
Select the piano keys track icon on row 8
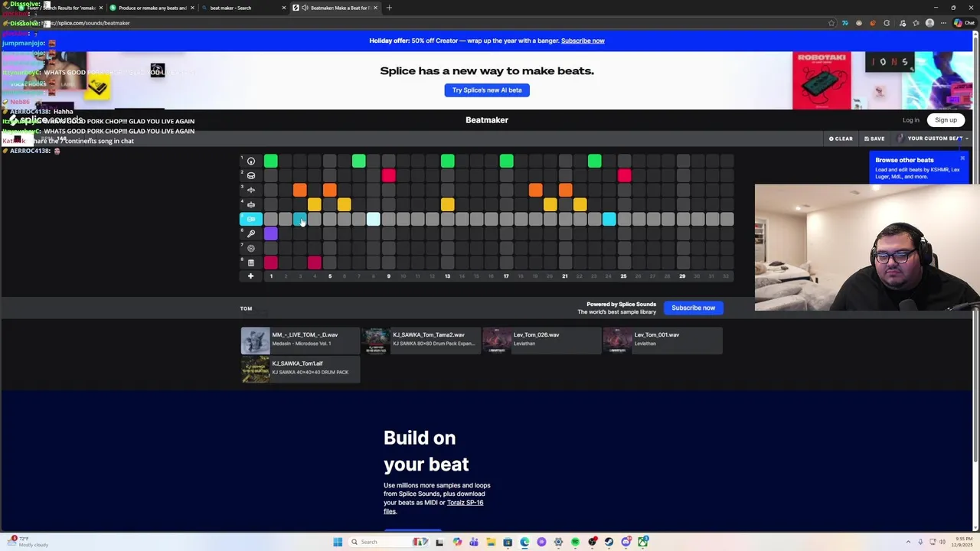pyautogui.click(x=251, y=262)
